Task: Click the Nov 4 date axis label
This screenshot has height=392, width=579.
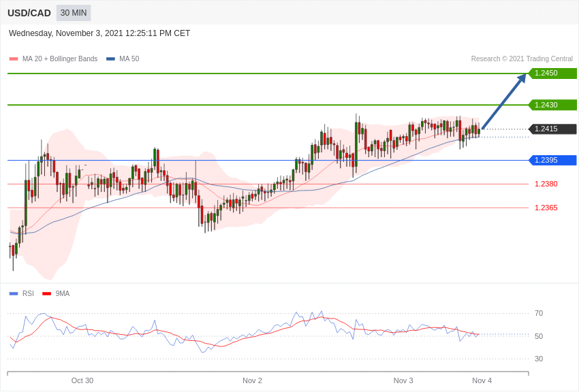Action: point(482,380)
